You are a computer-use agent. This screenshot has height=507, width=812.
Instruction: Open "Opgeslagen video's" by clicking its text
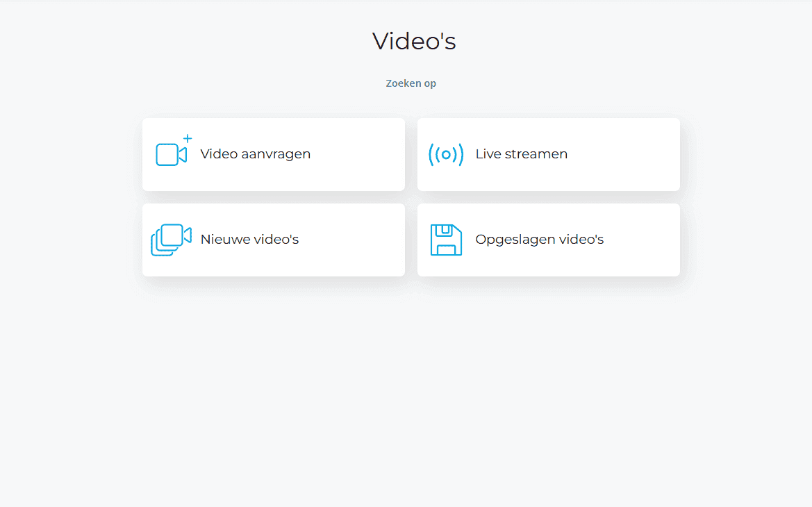click(x=539, y=240)
